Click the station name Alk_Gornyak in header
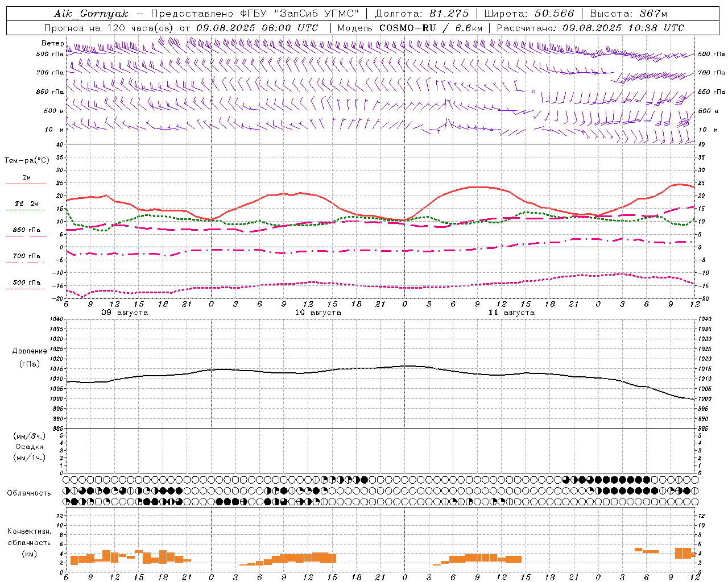 (x=91, y=14)
